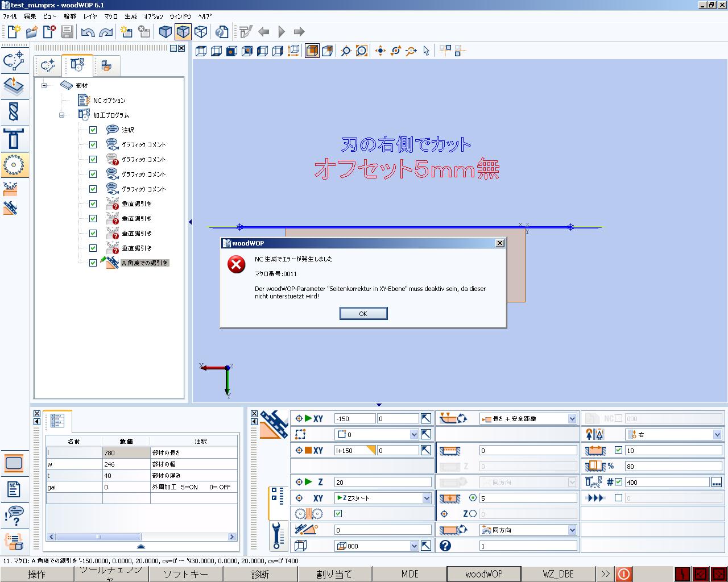The image size is (728, 582).
Task: Toggle the saw blade direction checkbox
Action: pyautogui.click(x=338, y=514)
